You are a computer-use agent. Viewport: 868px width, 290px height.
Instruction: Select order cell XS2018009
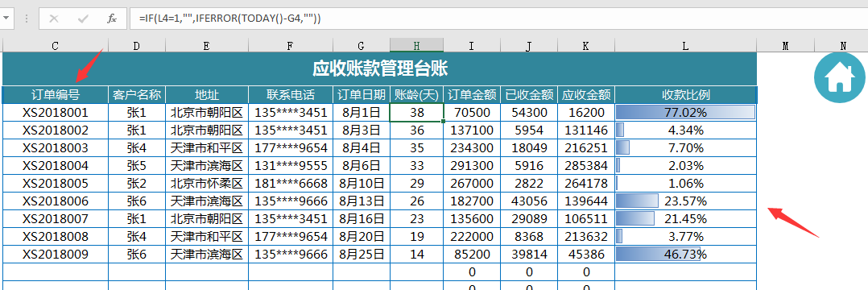56,254
